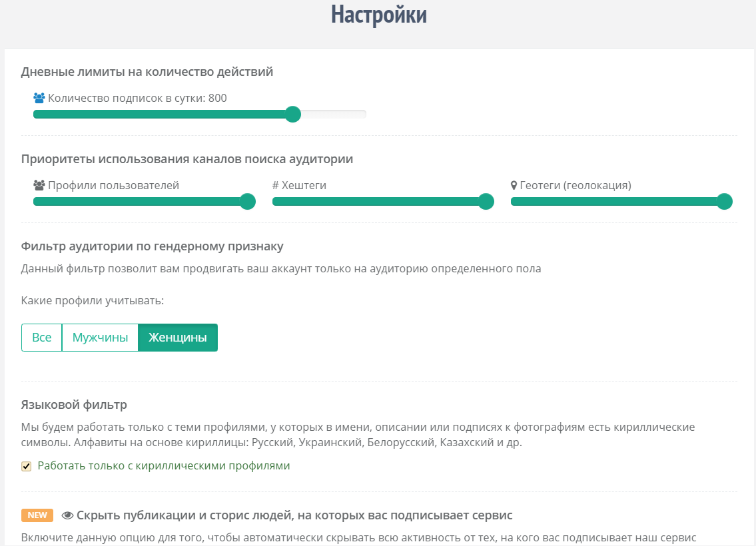
Task: Click the Хештеги priority slider handle
Action: pos(486,202)
